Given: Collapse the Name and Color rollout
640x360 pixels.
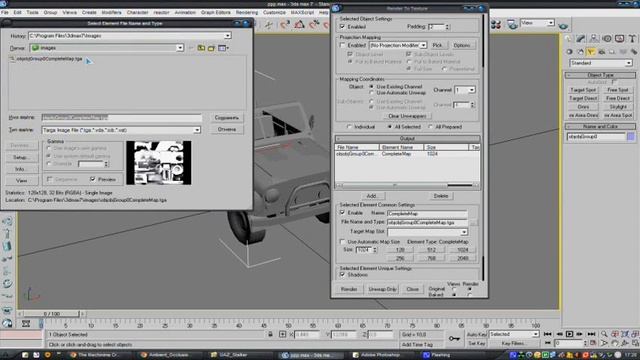Looking at the screenshot, I should [600, 127].
